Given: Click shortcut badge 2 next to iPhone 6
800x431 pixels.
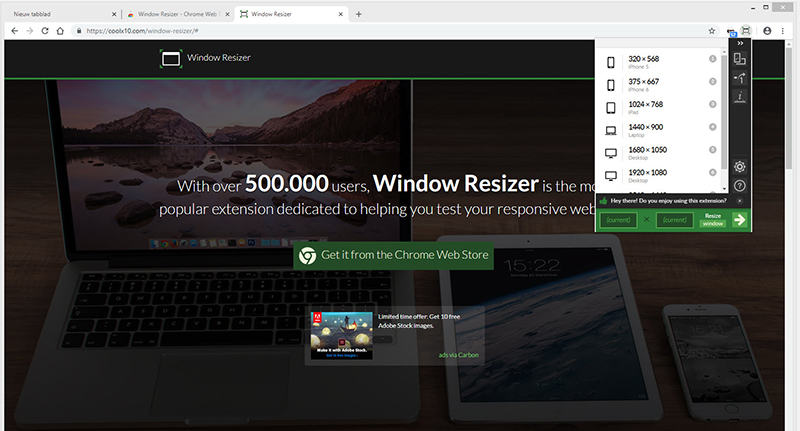Looking at the screenshot, I should coord(713,82).
